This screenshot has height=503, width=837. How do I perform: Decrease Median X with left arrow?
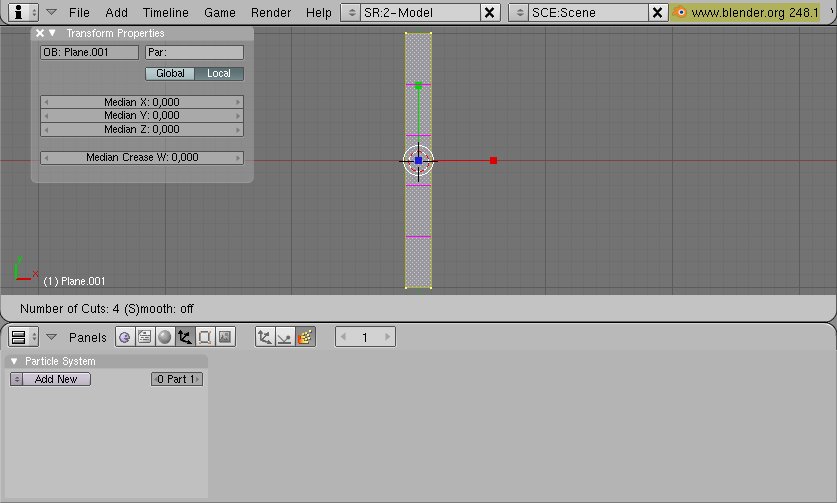tap(46, 102)
